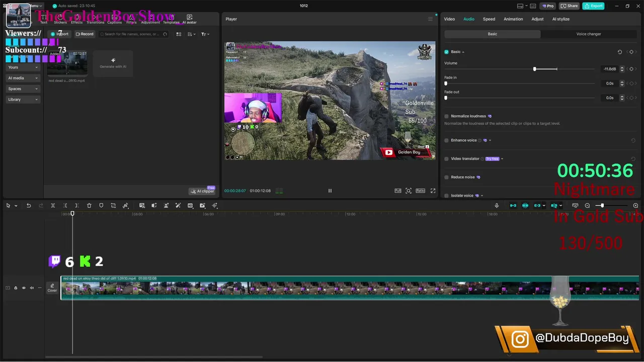Collapse the Basic section arrow

463,52
